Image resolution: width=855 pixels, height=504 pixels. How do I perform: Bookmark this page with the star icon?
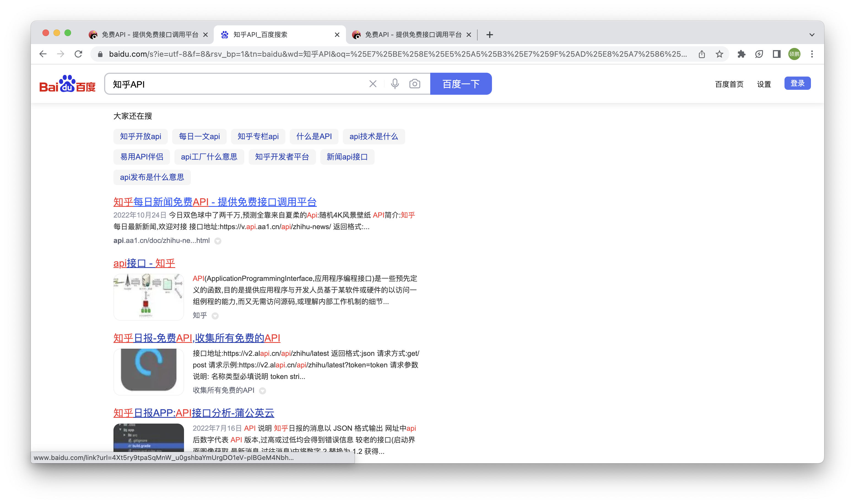click(x=719, y=54)
